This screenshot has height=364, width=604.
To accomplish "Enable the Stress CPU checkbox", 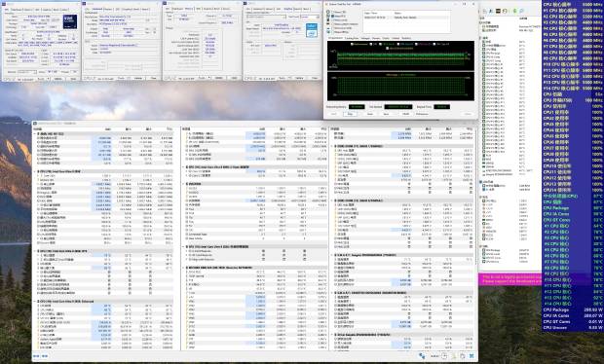I will coord(333,12).
